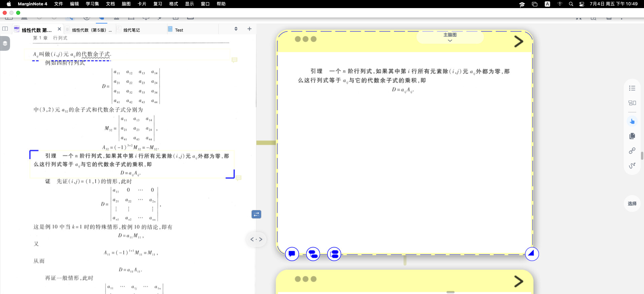Click the 引理 highlighted excerpt in document

132,164
